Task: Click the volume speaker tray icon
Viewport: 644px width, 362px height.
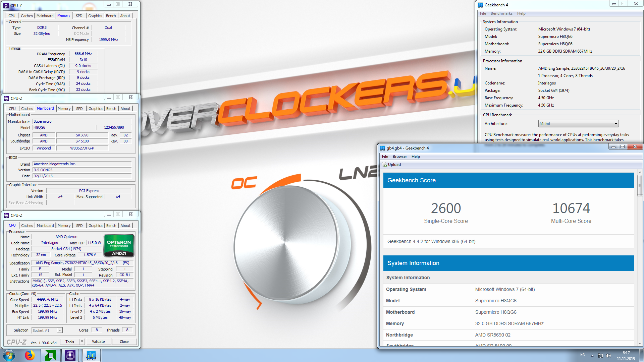Action: coord(608,356)
